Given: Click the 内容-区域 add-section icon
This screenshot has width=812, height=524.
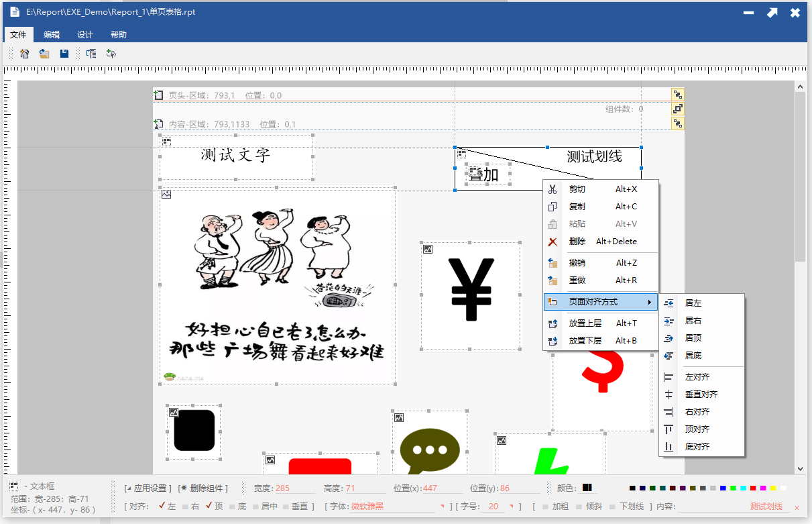Looking at the screenshot, I should tap(159, 124).
